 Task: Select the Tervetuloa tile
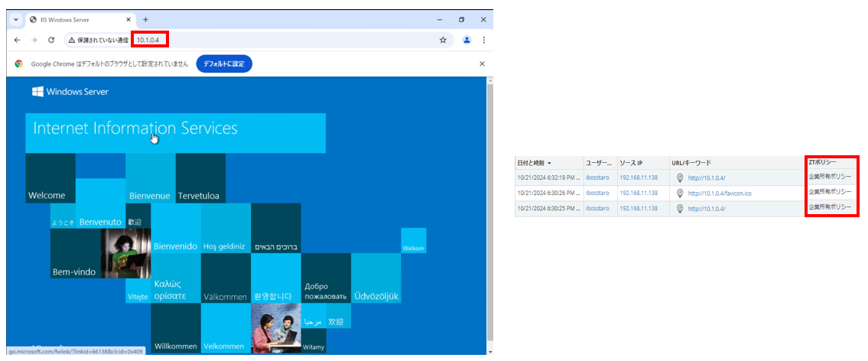tap(200, 178)
